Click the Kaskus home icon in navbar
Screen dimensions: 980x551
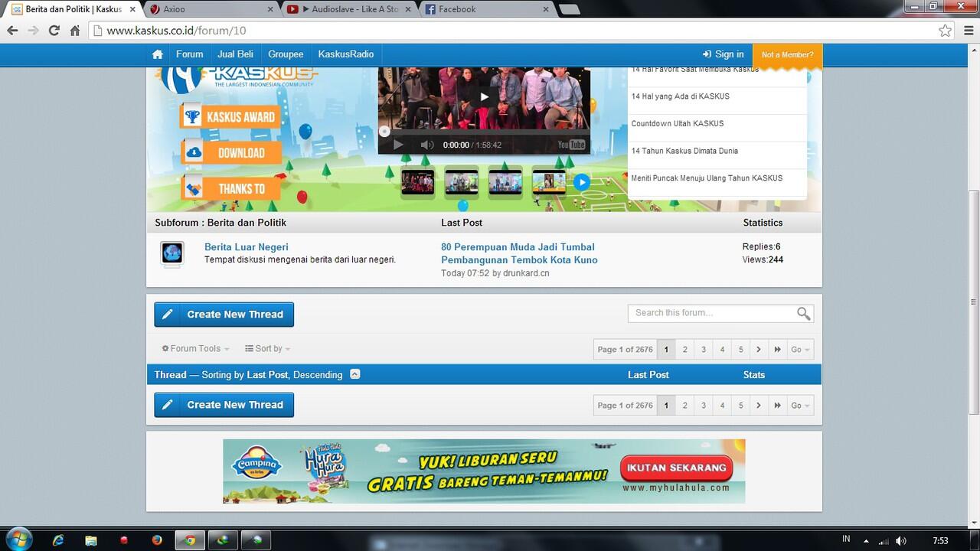point(158,54)
